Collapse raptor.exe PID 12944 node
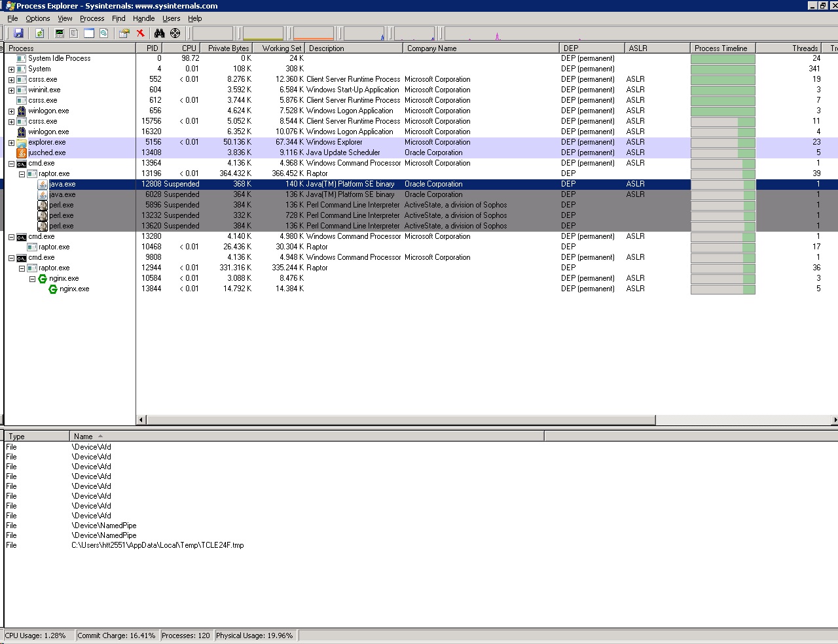The width and height of the screenshot is (838, 644). [22, 268]
